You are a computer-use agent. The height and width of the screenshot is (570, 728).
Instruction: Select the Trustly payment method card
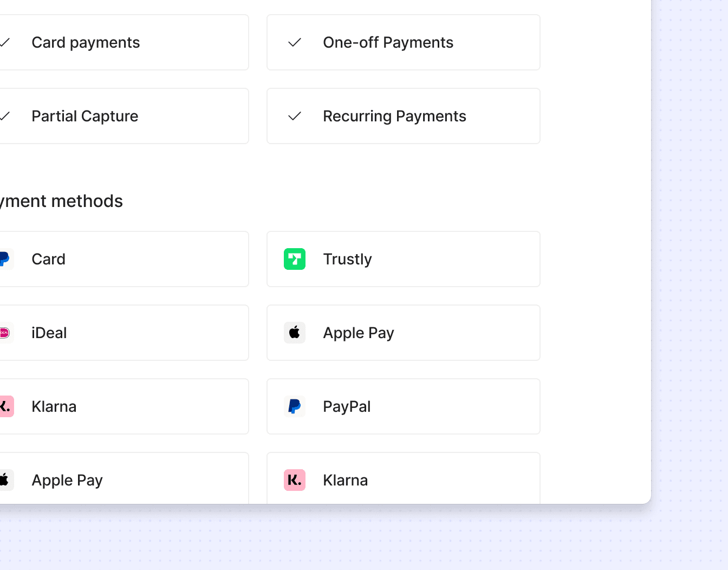pos(404,259)
